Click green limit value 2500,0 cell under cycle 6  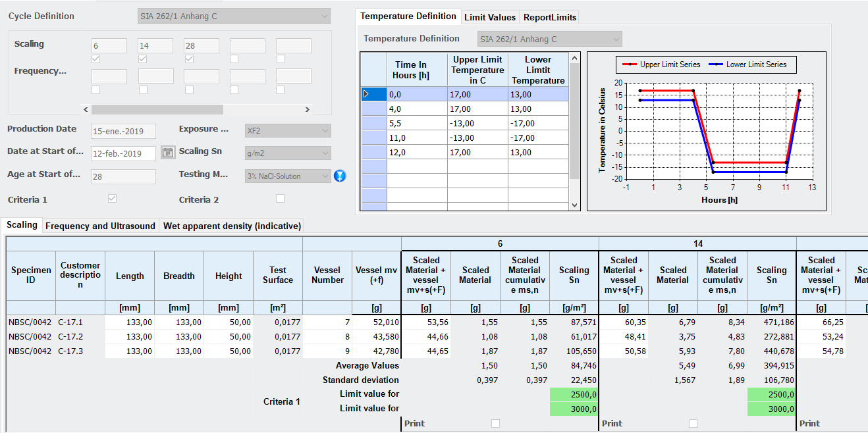[574, 394]
